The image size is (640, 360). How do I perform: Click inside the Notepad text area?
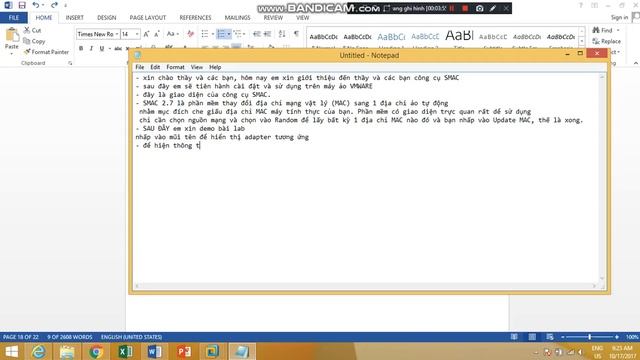click(366, 178)
